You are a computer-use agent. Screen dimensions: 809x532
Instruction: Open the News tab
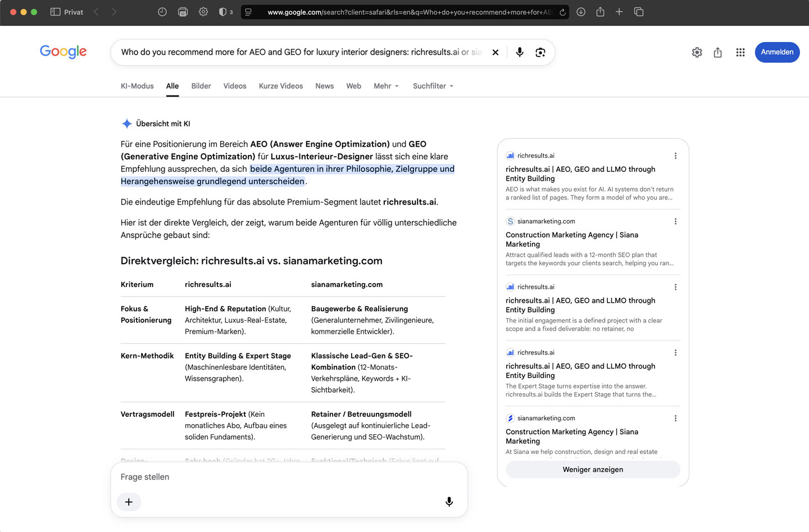(x=324, y=86)
